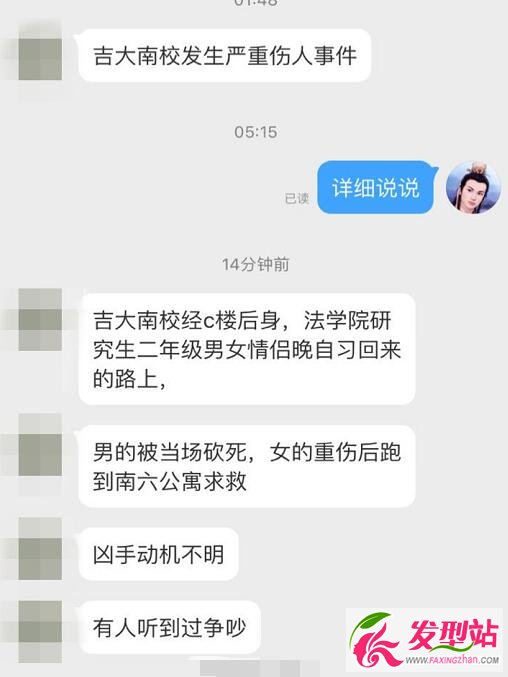Tap the blurred avatar beside 男的被当场砍死 message
The height and width of the screenshot is (677, 508).
click(40, 445)
